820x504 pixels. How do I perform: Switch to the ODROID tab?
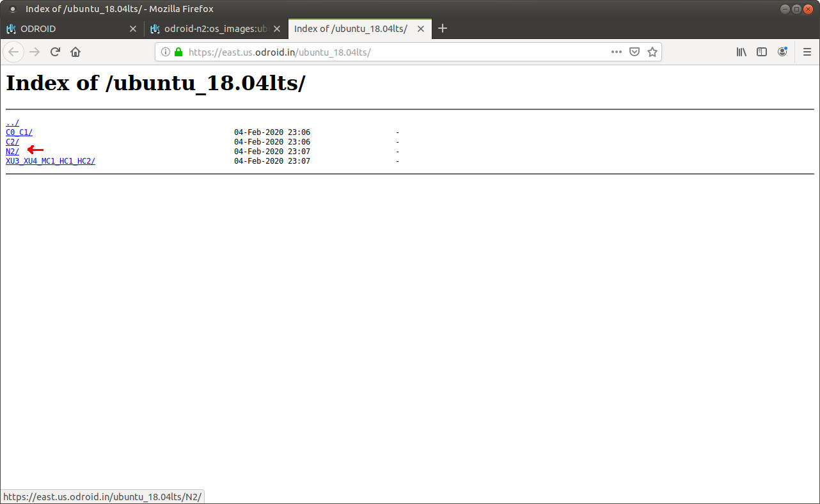point(64,29)
